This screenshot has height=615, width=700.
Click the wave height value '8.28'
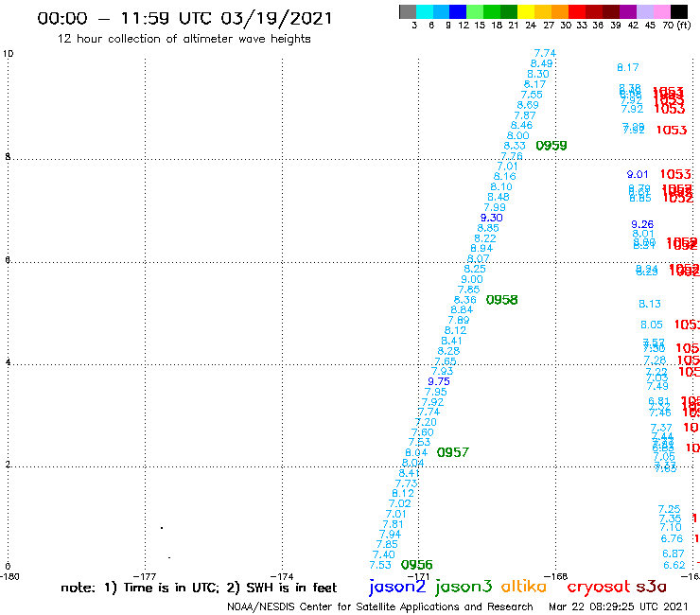tap(448, 351)
